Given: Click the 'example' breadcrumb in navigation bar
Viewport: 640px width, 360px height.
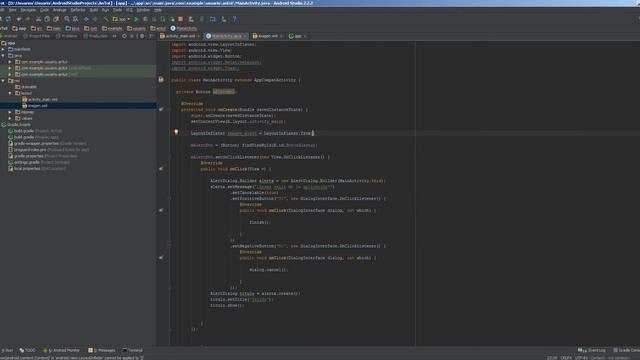Looking at the screenshot, I should 112,29.
